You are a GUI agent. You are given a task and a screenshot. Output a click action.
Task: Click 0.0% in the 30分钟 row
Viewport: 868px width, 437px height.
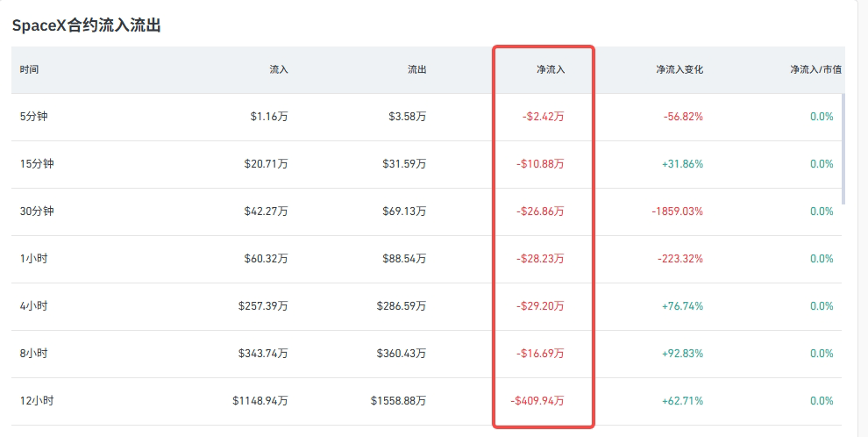click(x=822, y=211)
